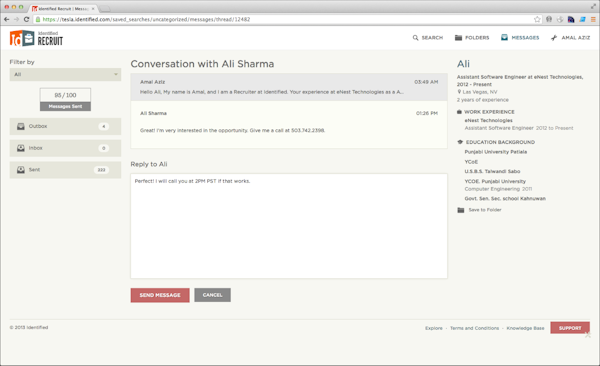Open Search from the top navigation
Viewport: 600px width, 366px height.
pos(427,38)
